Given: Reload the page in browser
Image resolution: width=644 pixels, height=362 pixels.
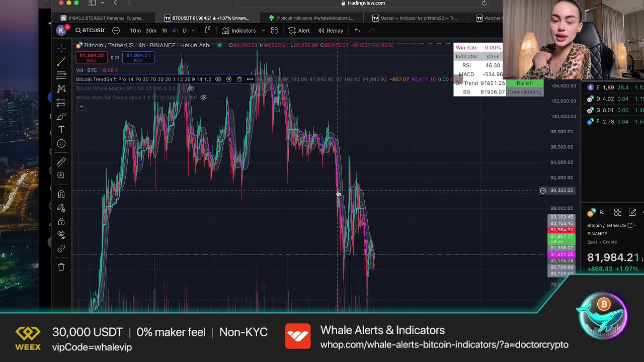Looking at the screenshot, I should 484,3.
